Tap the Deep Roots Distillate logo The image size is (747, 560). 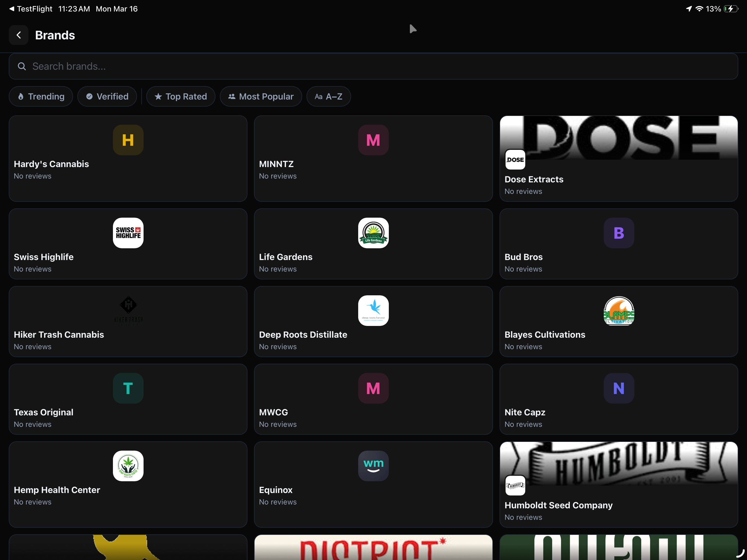click(373, 311)
